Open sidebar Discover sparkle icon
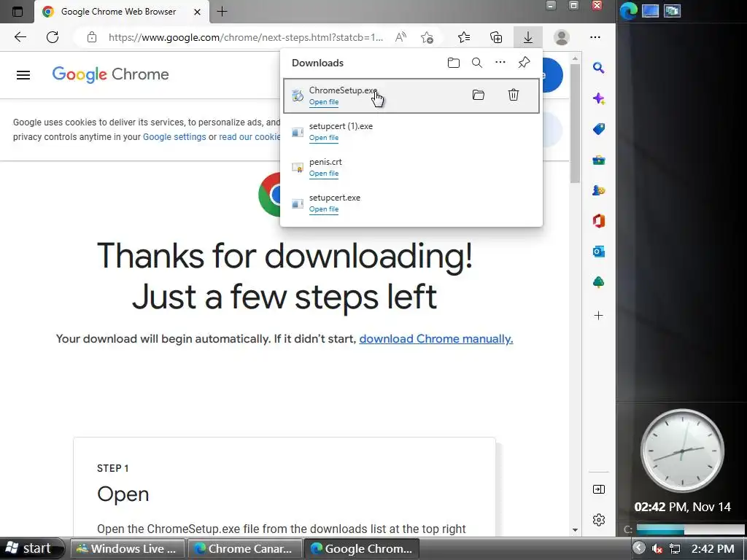747x560 pixels. pos(599,98)
